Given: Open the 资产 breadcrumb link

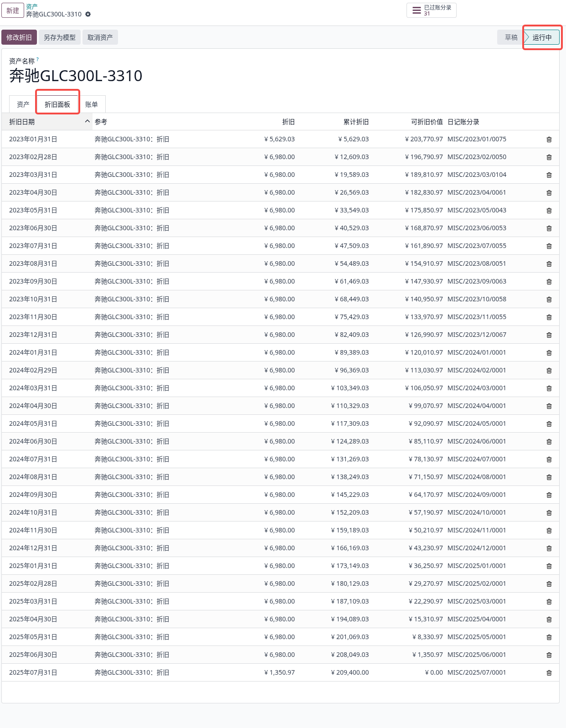Looking at the screenshot, I should point(31,6).
